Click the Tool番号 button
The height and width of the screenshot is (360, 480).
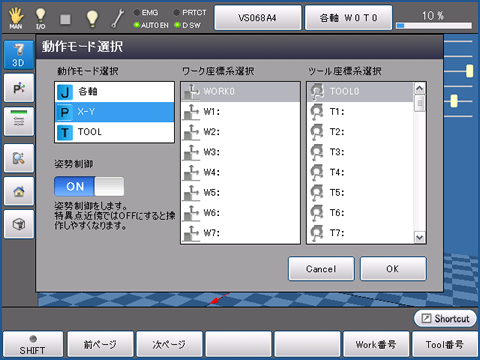coord(445,345)
